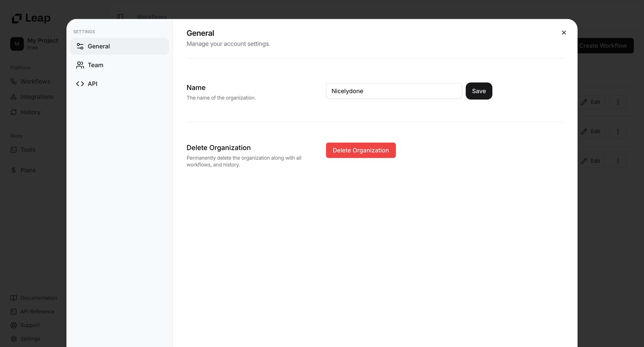This screenshot has width=644, height=347.
Task: Click the Documentation book icon
Action: click(x=14, y=298)
